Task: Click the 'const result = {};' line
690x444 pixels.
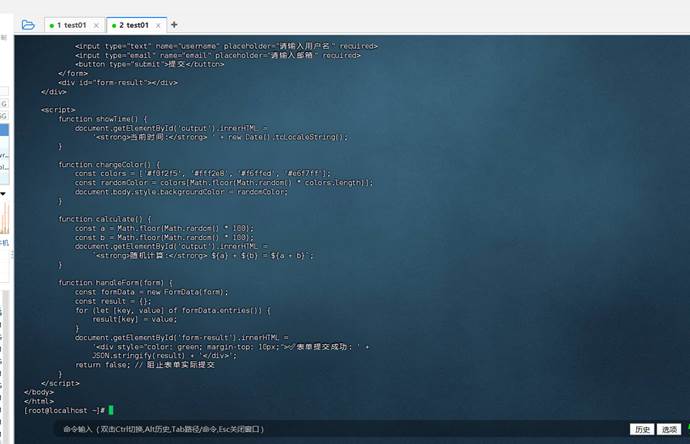Action: 113,301
